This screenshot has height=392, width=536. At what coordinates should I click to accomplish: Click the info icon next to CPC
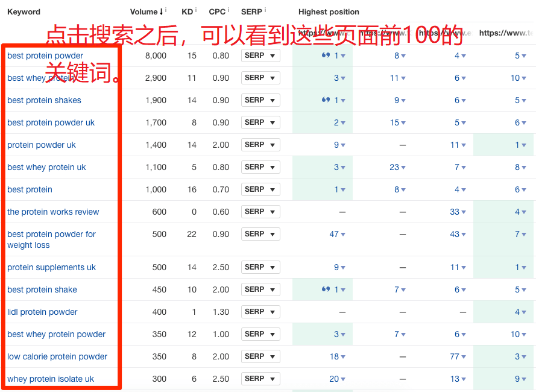coord(229,10)
